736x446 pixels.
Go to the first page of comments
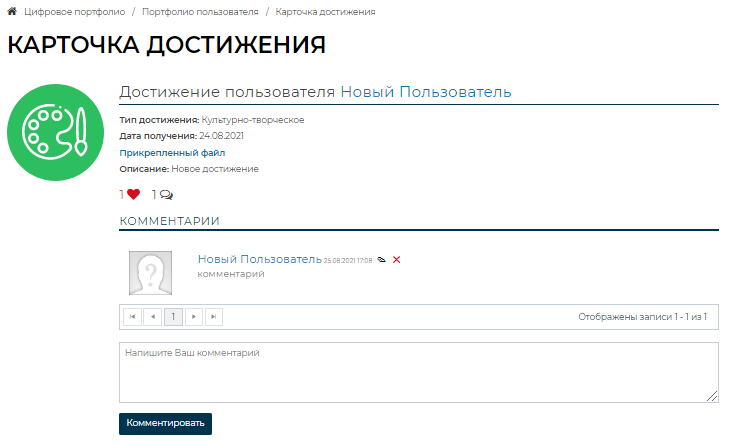132,317
